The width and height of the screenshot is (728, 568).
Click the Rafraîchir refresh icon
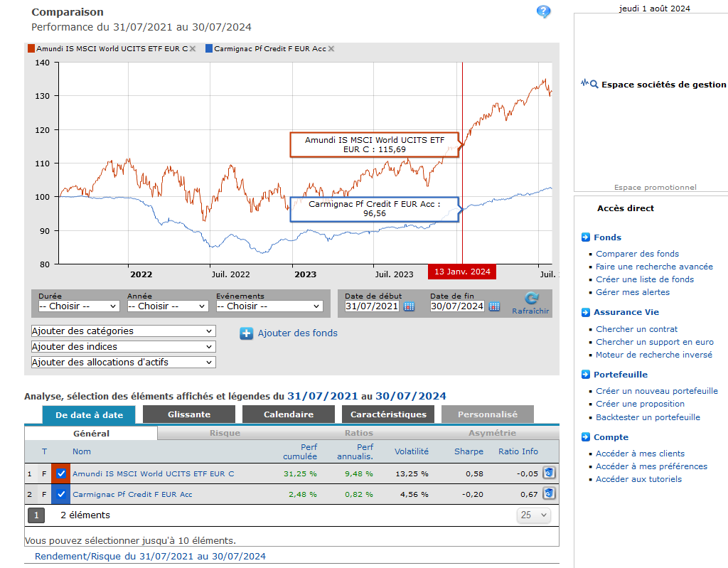point(531,299)
